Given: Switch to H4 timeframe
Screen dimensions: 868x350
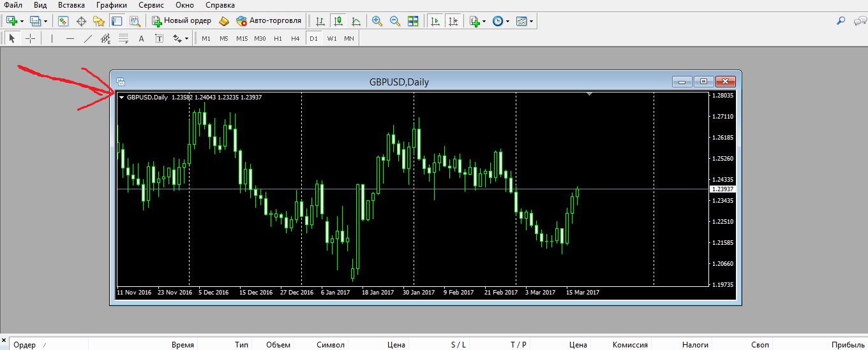Looking at the screenshot, I should coord(295,38).
